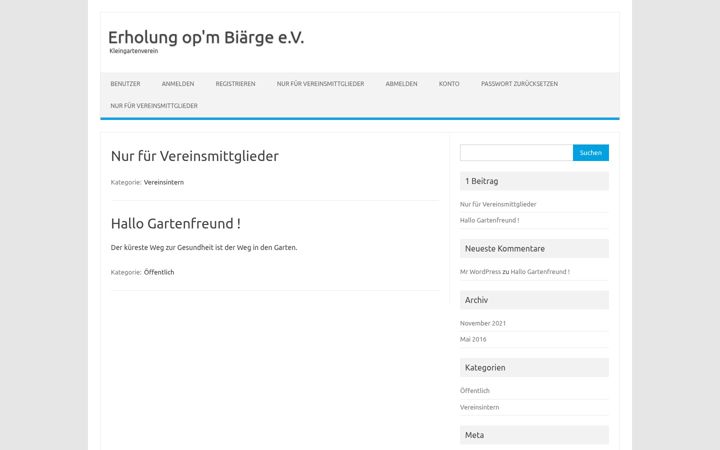Select second-row Nur für Vereinsmittglieder menu item
The height and width of the screenshot is (450, 720).
point(154,106)
